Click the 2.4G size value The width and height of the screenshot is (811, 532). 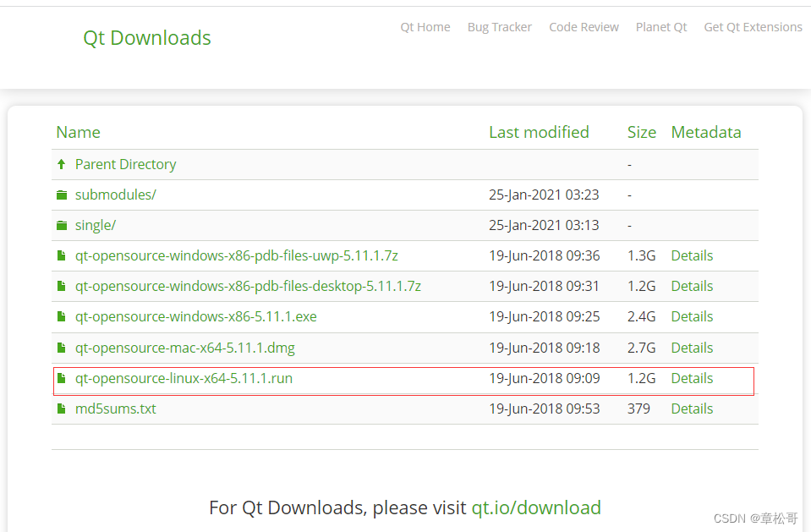click(x=641, y=316)
